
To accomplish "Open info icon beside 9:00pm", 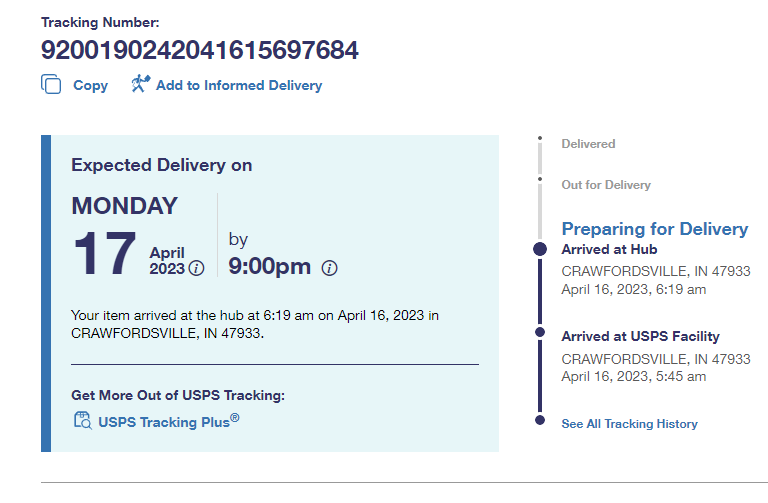I will coord(330,268).
